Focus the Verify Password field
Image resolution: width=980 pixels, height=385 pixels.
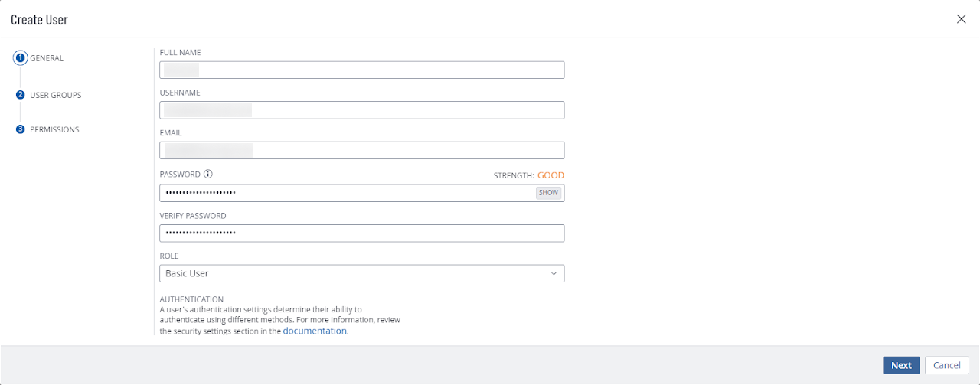coord(361,233)
